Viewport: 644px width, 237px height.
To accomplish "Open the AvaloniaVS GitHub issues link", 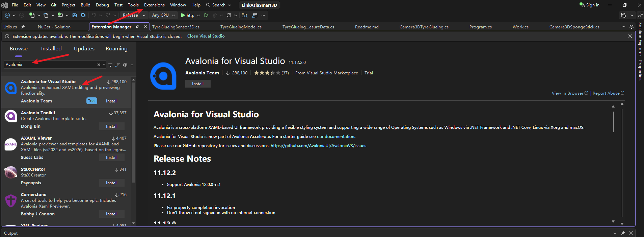I will [318, 146].
